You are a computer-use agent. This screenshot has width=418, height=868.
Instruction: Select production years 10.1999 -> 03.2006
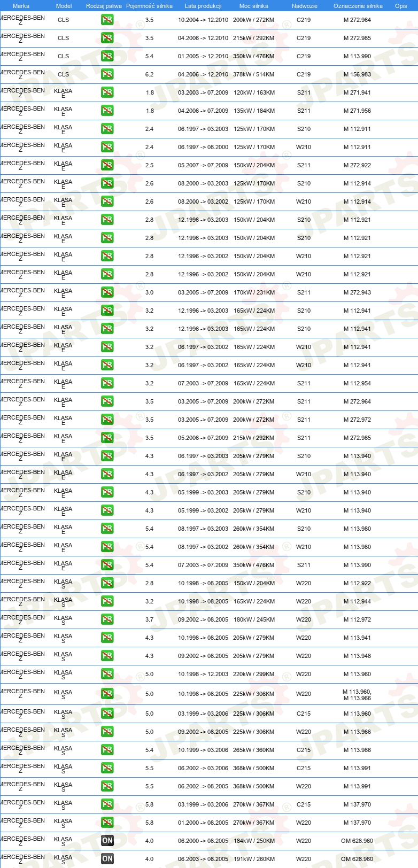click(x=203, y=750)
